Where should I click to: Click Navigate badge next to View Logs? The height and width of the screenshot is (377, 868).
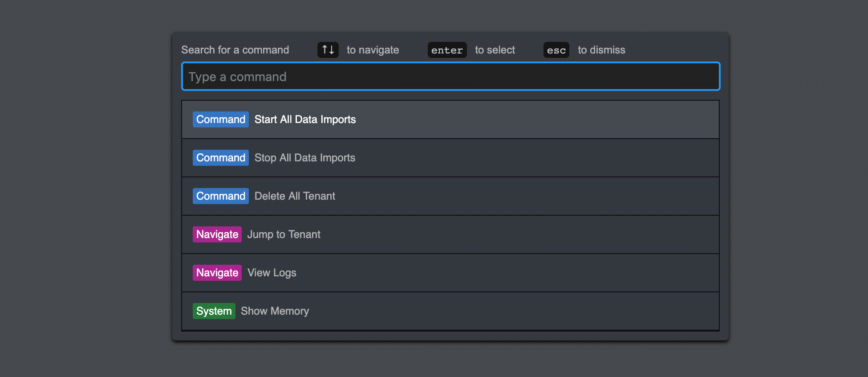[x=217, y=273]
